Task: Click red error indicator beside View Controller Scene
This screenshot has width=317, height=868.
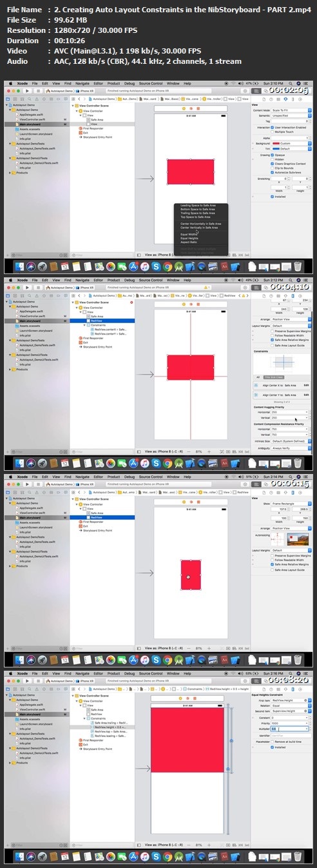Action: (131, 302)
